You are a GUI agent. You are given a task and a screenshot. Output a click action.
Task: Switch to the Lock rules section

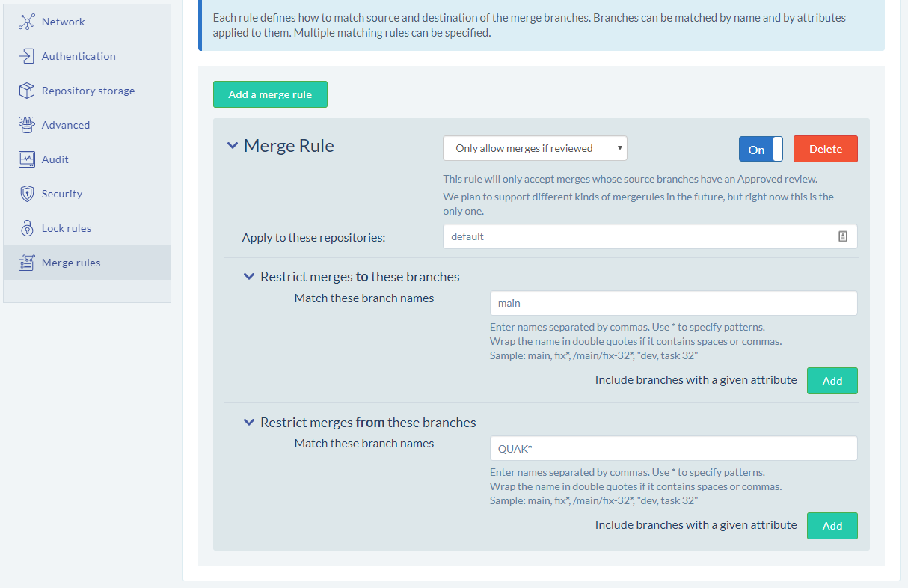click(x=65, y=227)
